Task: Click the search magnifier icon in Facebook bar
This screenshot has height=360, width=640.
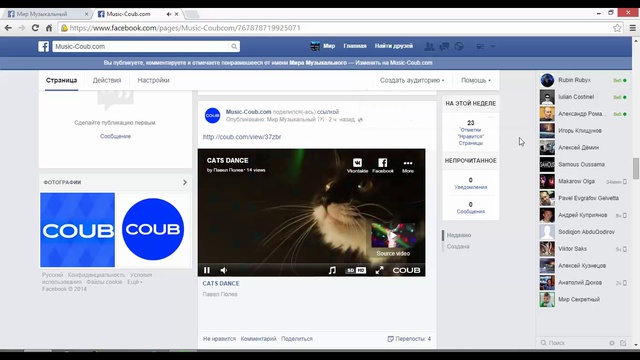Action: click(x=234, y=47)
